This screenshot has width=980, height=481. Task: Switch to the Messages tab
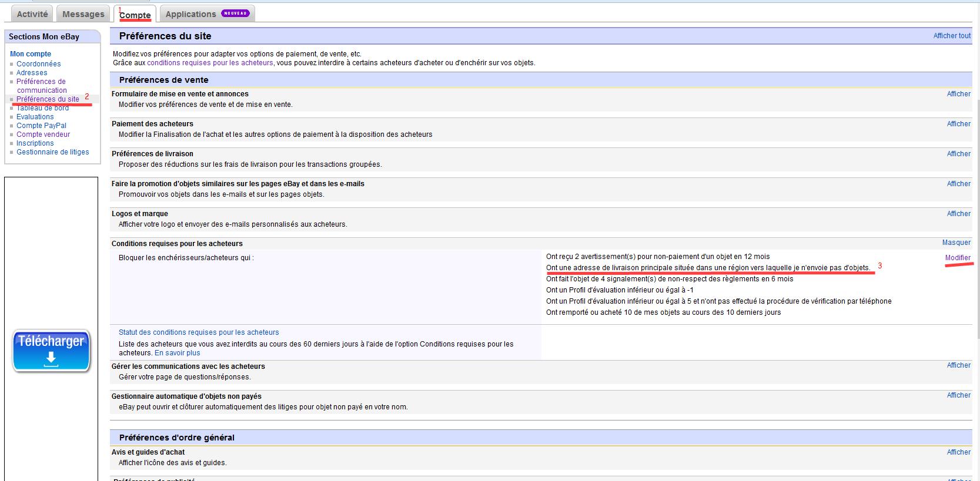pos(83,14)
